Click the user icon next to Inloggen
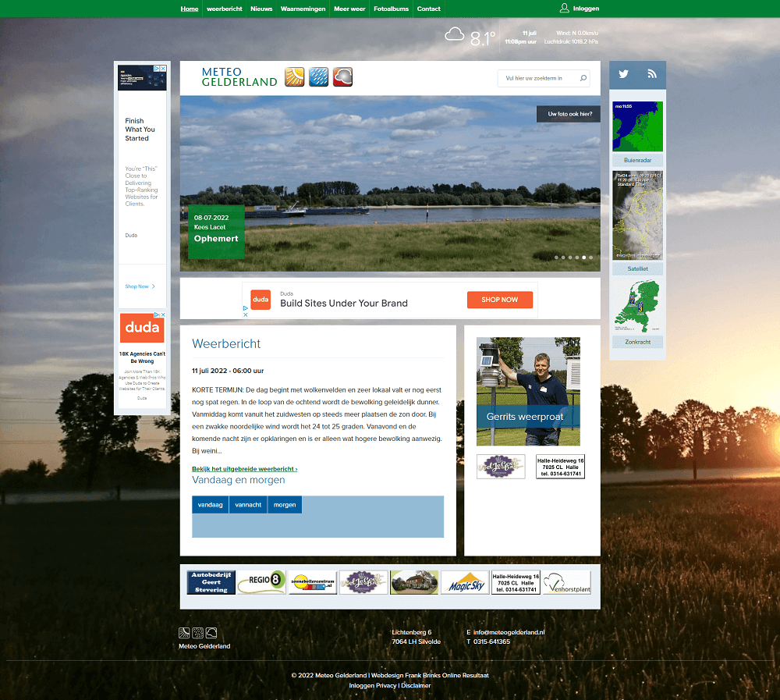This screenshot has height=700, width=780. 564,8
